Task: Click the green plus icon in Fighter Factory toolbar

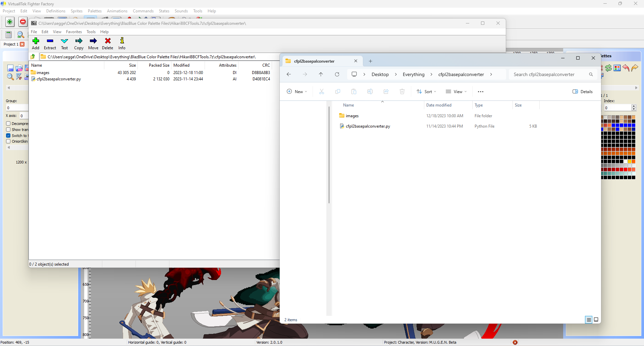Action: 10,22
